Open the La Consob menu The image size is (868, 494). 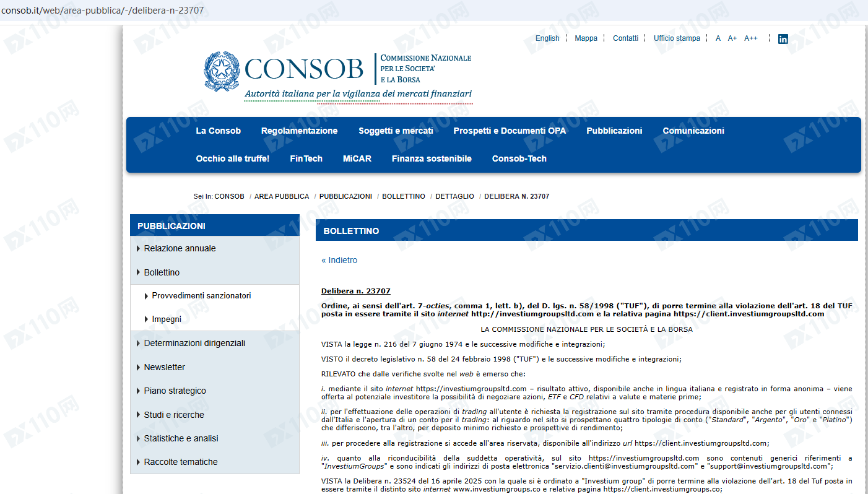218,131
